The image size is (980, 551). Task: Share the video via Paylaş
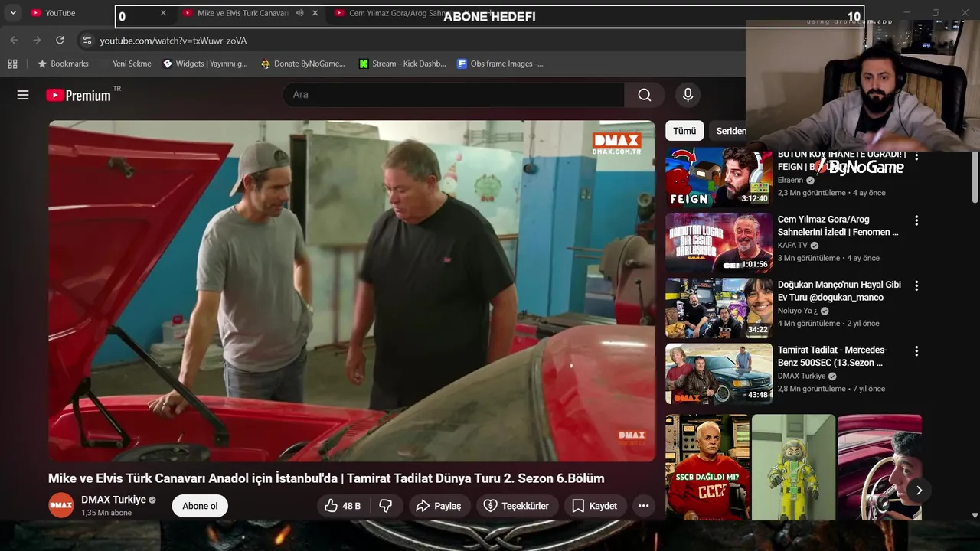pyautogui.click(x=438, y=506)
